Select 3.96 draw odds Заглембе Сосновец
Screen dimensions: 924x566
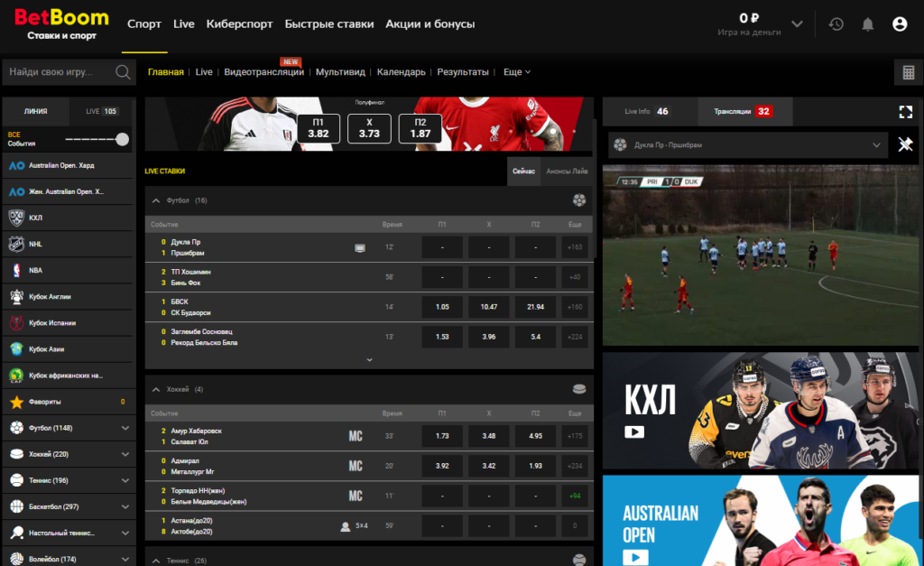click(488, 338)
